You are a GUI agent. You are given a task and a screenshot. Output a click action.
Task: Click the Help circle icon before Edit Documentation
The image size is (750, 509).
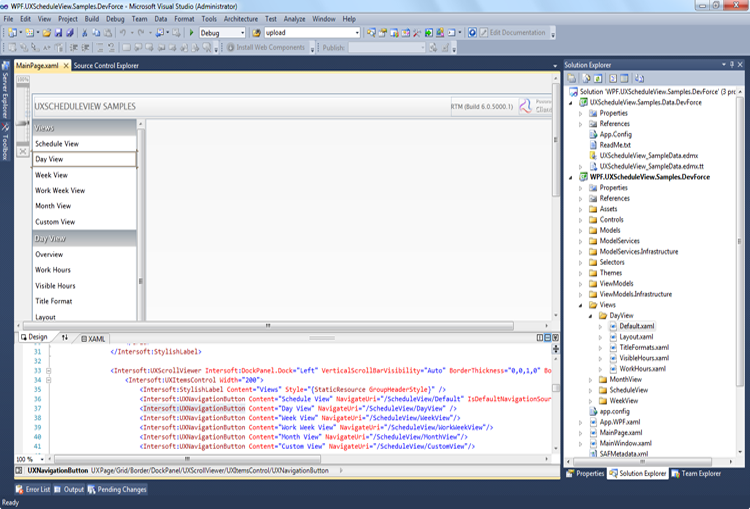point(472,33)
